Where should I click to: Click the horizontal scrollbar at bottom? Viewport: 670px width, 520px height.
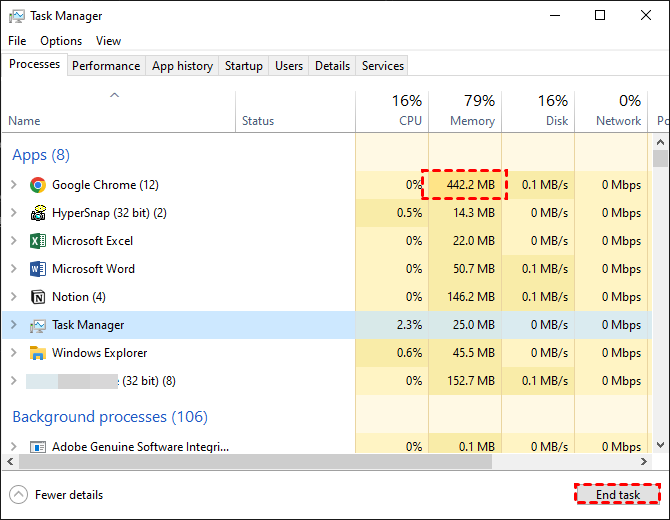250,462
